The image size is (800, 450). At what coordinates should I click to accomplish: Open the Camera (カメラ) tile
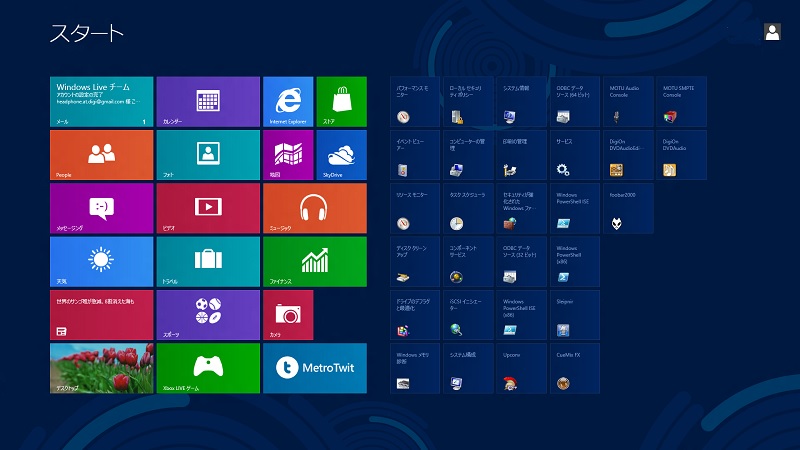click(x=288, y=315)
